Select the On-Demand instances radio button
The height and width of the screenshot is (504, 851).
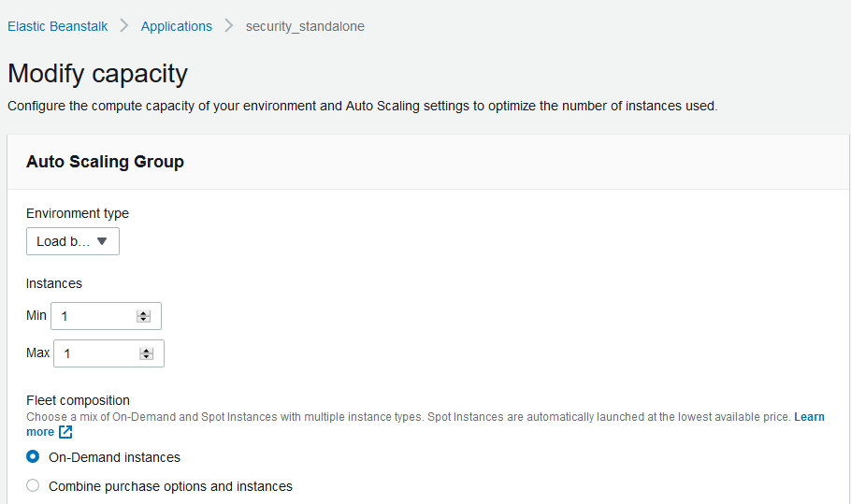[33, 457]
